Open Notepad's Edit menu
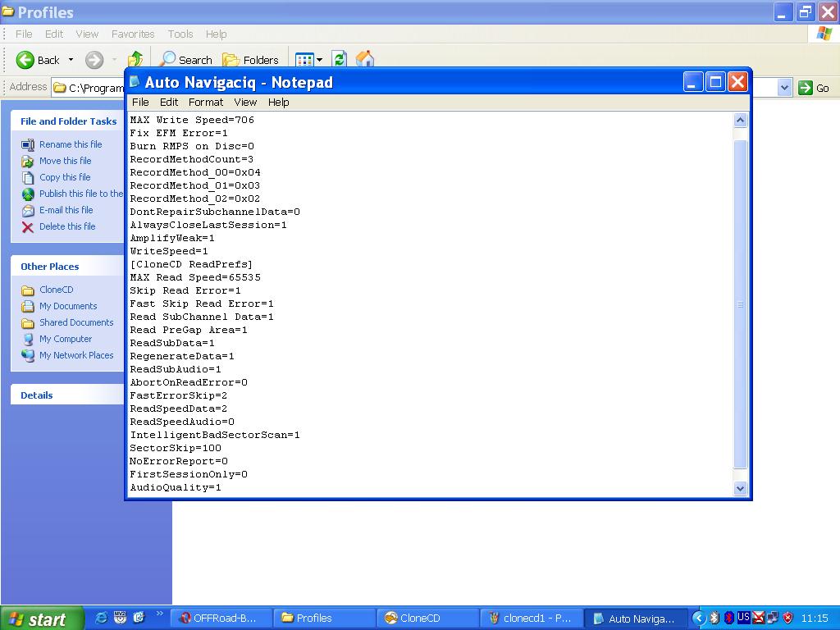This screenshot has width=840, height=630. click(x=169, y=102)
